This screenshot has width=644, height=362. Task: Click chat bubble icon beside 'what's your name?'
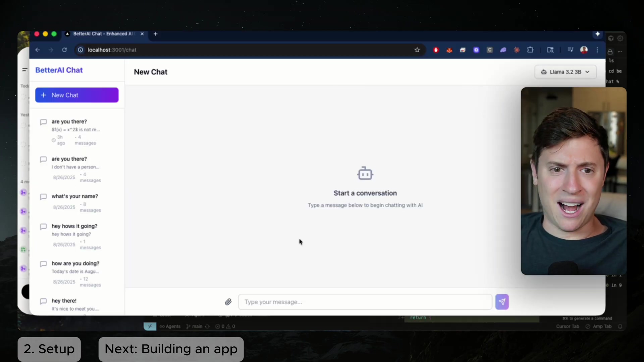coord(43,197)
